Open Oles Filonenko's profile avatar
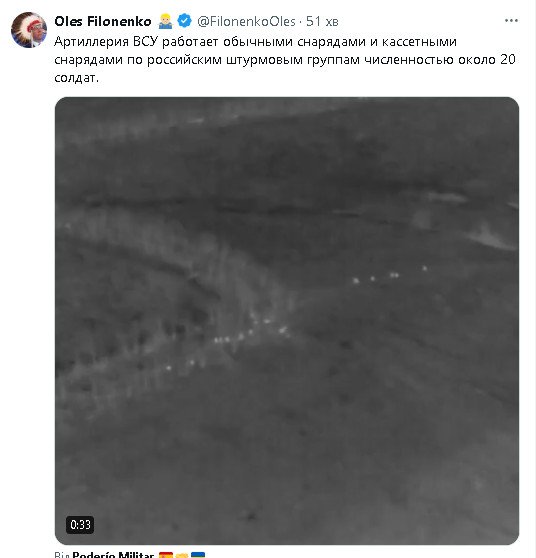Image resolution: width=536 pixels, height=558 pixels. pos(28,30)
